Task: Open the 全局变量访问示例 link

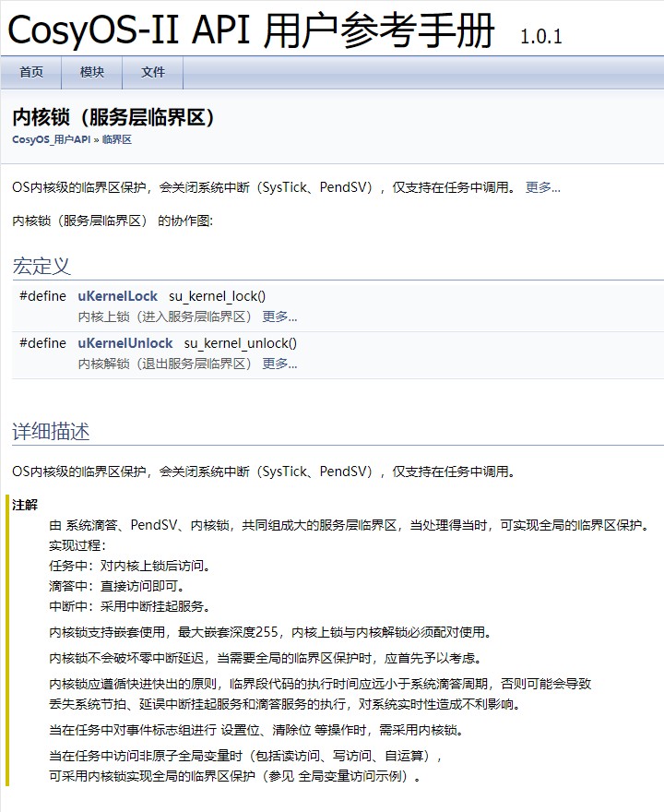Action: click(x=350, y=776)
